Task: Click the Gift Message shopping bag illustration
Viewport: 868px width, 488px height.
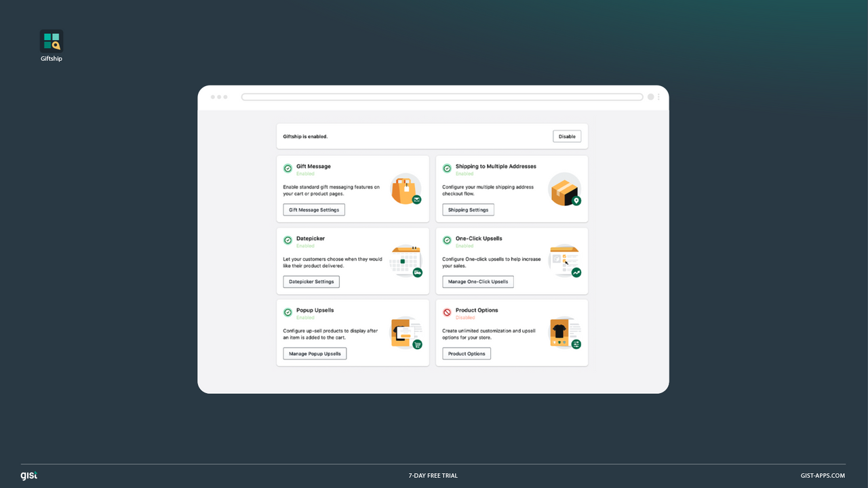Action: coord(406,189)
